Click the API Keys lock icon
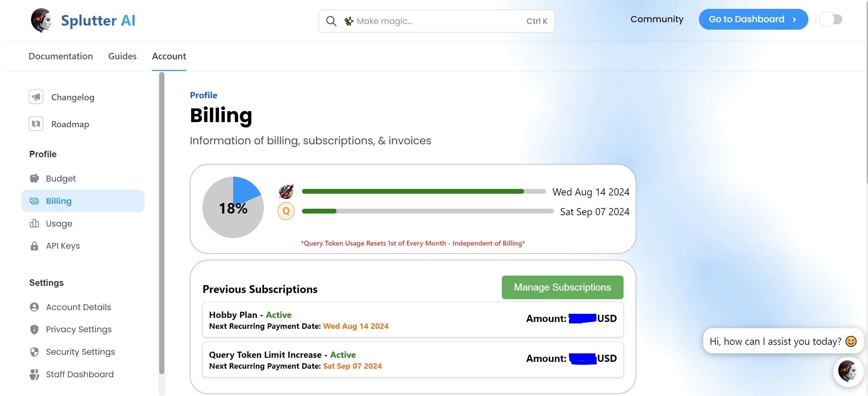 34,246
